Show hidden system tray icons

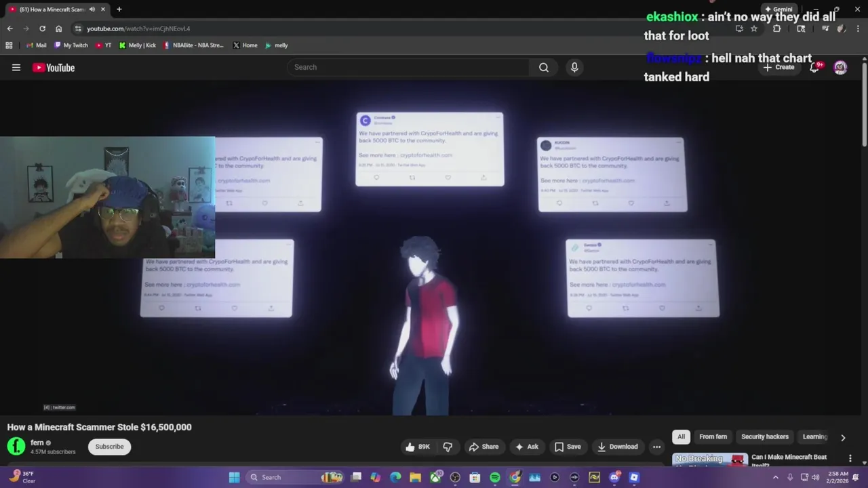[x=776, y=477]
